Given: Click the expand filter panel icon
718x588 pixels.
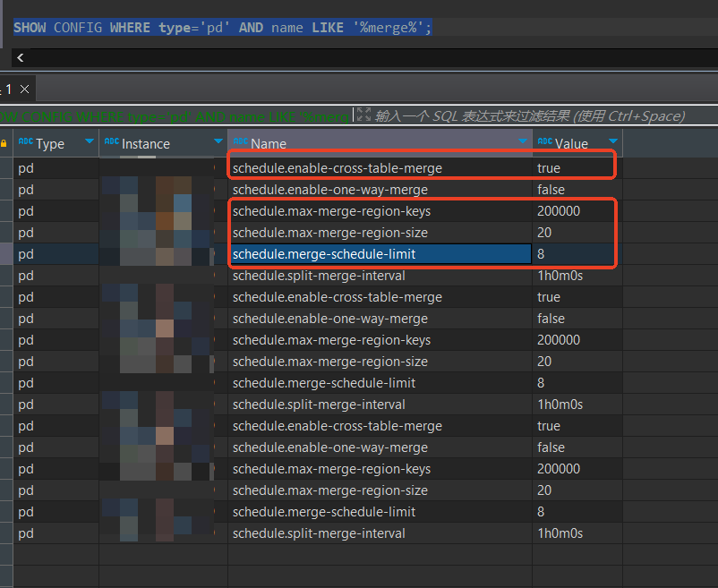Looking at the screenshot, I should [x=363, y=115].
